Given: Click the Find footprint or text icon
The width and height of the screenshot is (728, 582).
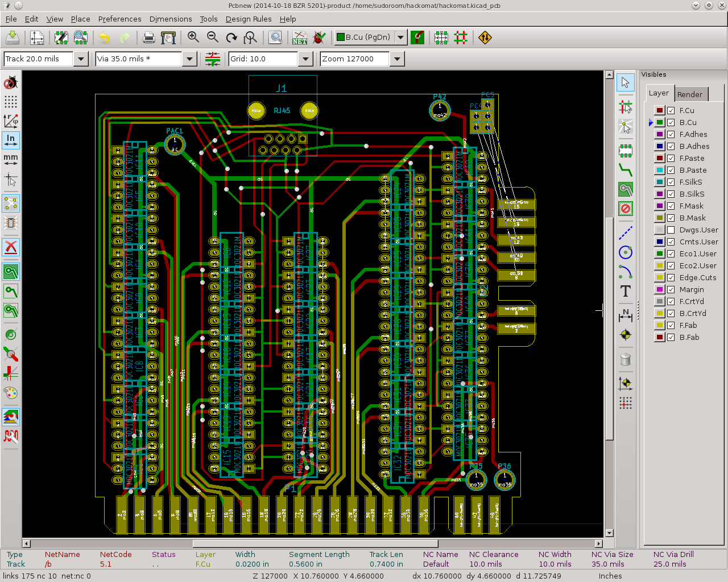Looking at the screenshot, I should pos(275,38).
